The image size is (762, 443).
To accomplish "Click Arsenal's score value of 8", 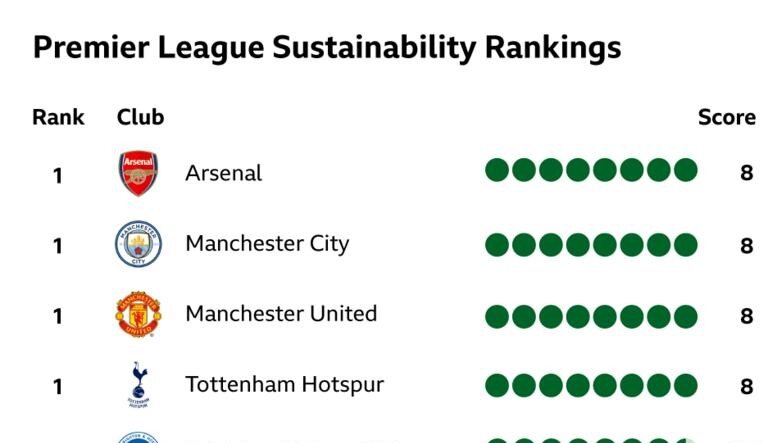I will pos(747,173).
